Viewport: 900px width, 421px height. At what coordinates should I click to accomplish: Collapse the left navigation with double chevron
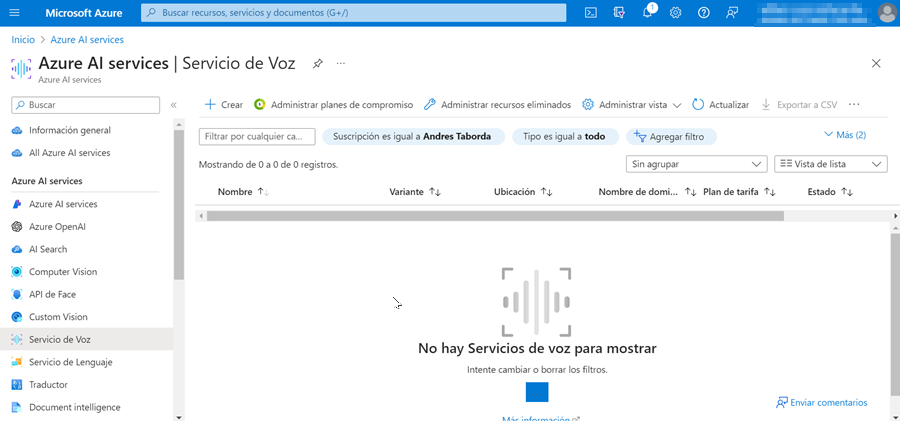pyautogui.click(x=173, y=105)
